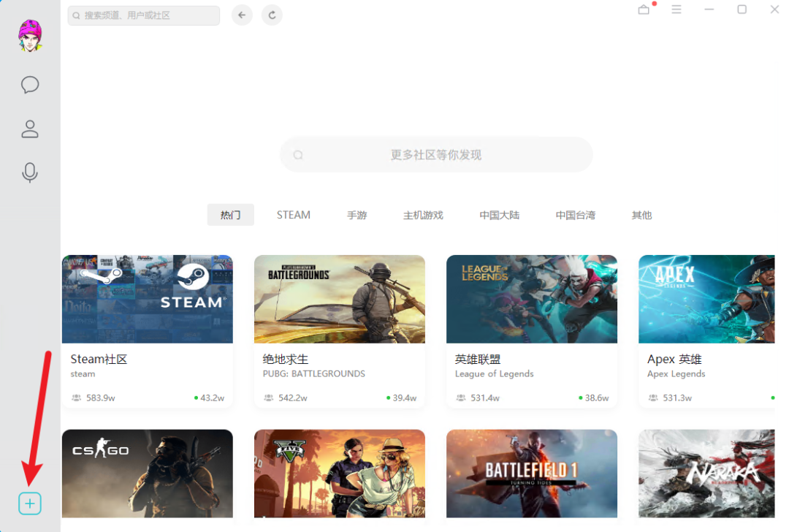Open the hamburger menu in title bar
789x532 pixels.
pyautogui.click(x=676, y=9)
